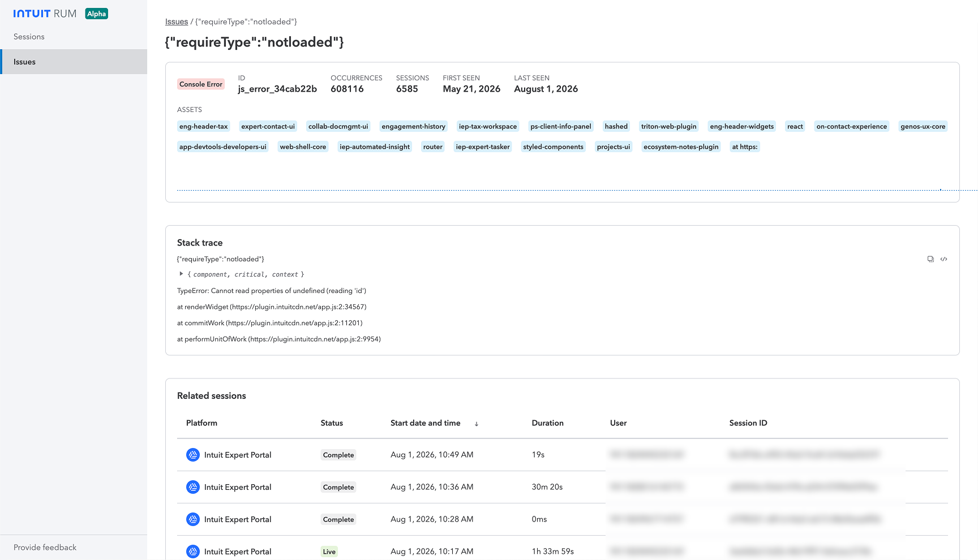978x560 pixels.
Task: Select the react asset tag
Action: pyautogui.click(x=795, y=127)
